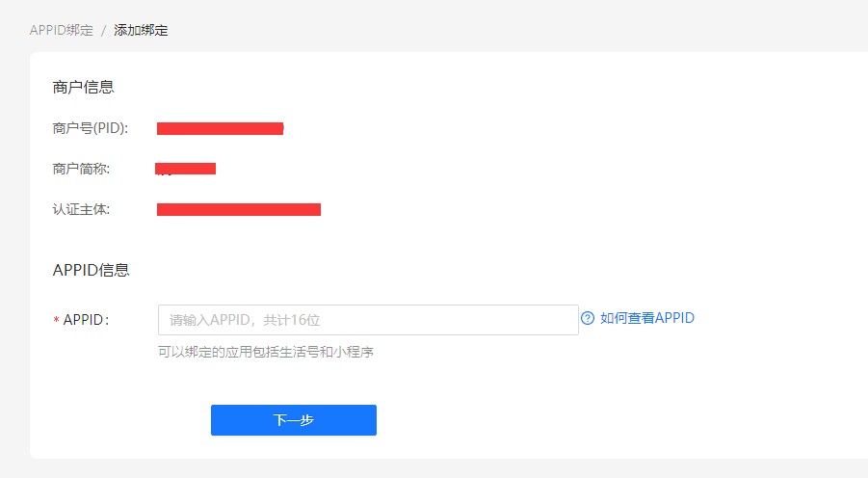Focus the APPID input field
This screenshot has height=478, width=868.
pos(368,320)
